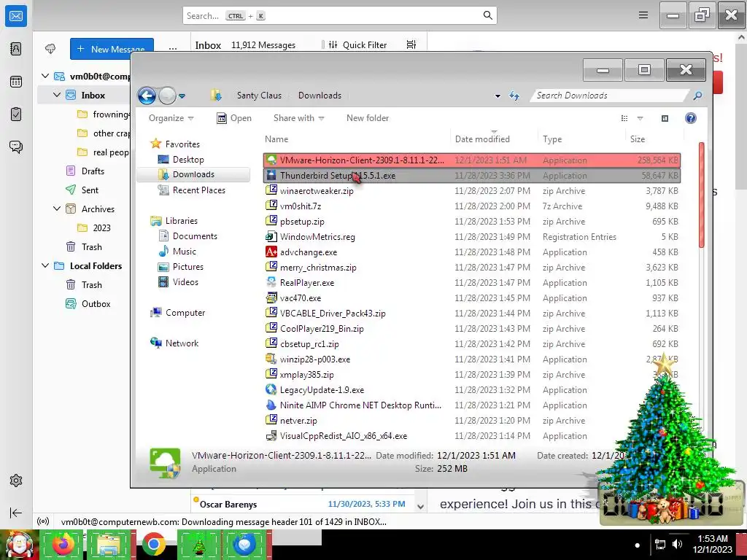The image size is (747, 560).
Task: Sort by the Type column header
Action: click(581, 139)
